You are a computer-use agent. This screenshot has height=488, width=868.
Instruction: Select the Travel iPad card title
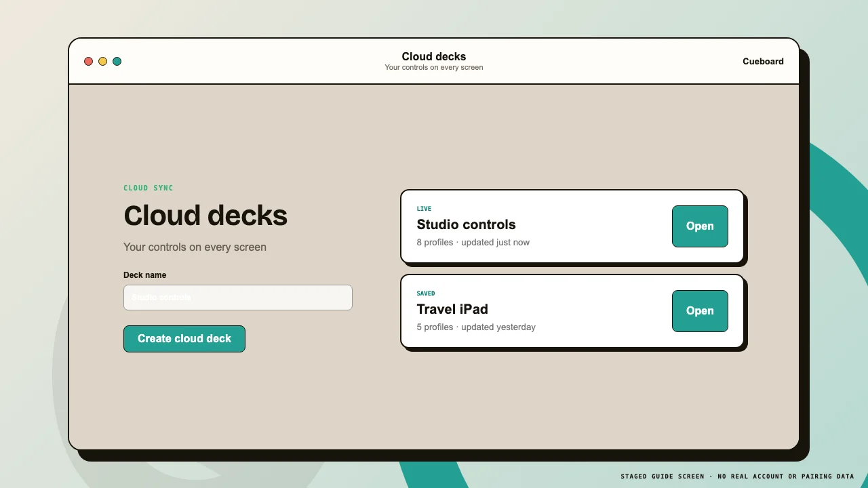tap(452, 309)
